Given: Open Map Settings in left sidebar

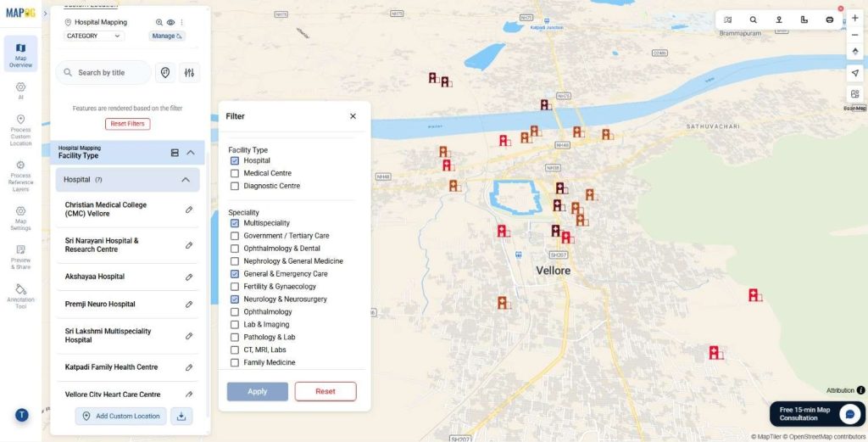Looking at the screenshot, I should point(20,215).
